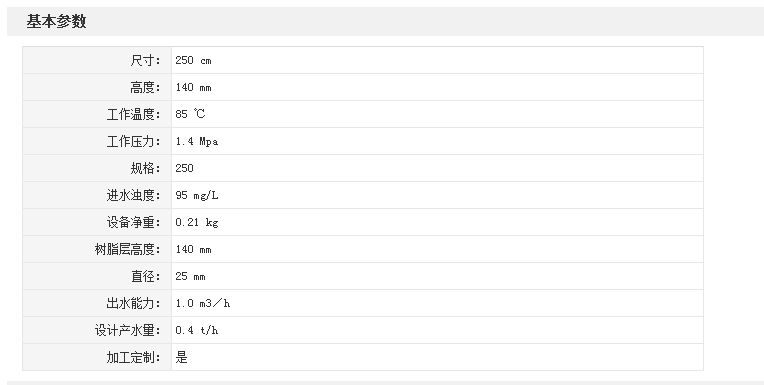Click the 直径 label cell
Viewport: 764px width, 385px height.
pos(97,276)
